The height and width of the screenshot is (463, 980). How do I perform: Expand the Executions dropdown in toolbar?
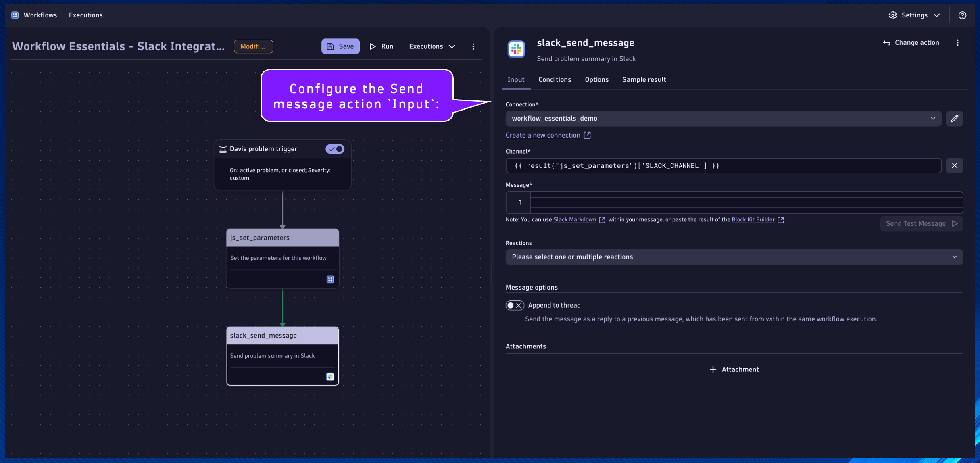pyautogui.click(x=432, y=46)
